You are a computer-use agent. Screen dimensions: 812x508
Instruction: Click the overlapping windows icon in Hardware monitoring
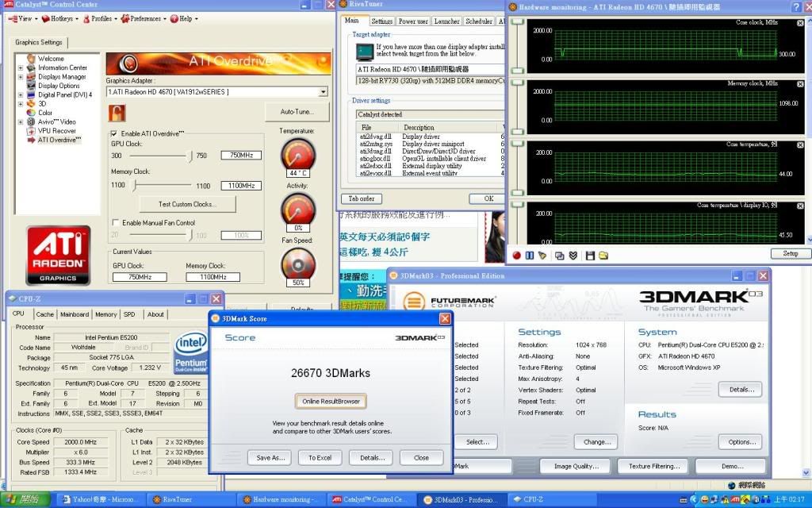point(559,256)
